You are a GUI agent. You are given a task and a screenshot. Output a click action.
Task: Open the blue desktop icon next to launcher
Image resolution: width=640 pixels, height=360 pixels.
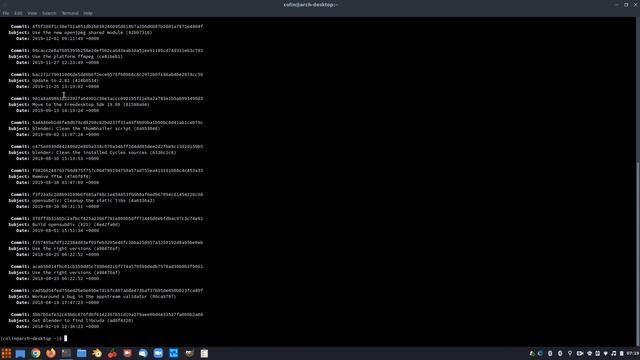point(20,353)
